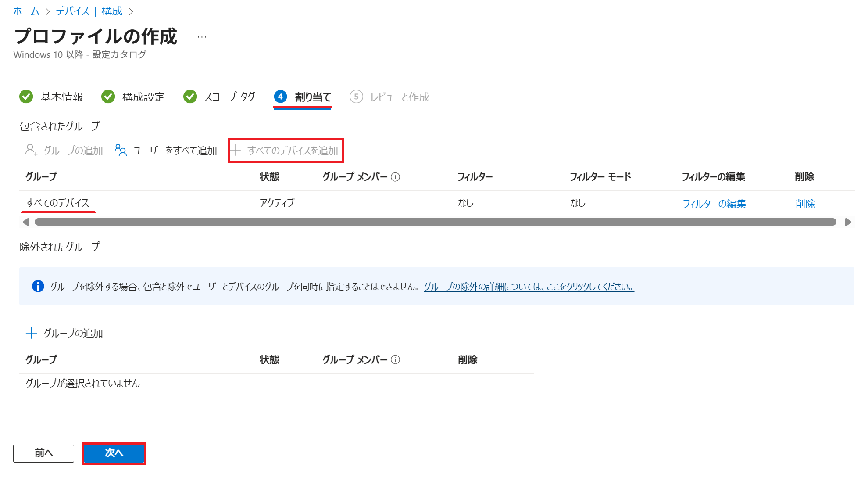Click info icon beside グループ メンバー in included table
The image size is (868, 485).
point(395,177)
